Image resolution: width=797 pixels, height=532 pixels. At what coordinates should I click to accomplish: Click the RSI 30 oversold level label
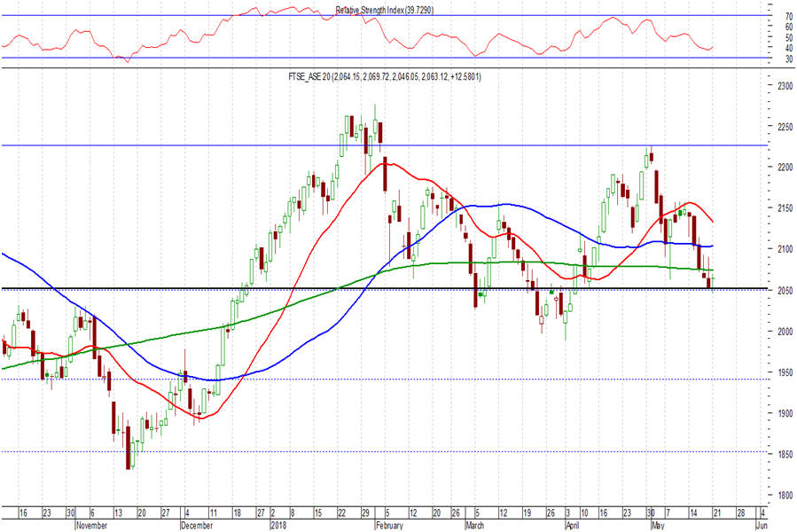(x=788, y=59)
